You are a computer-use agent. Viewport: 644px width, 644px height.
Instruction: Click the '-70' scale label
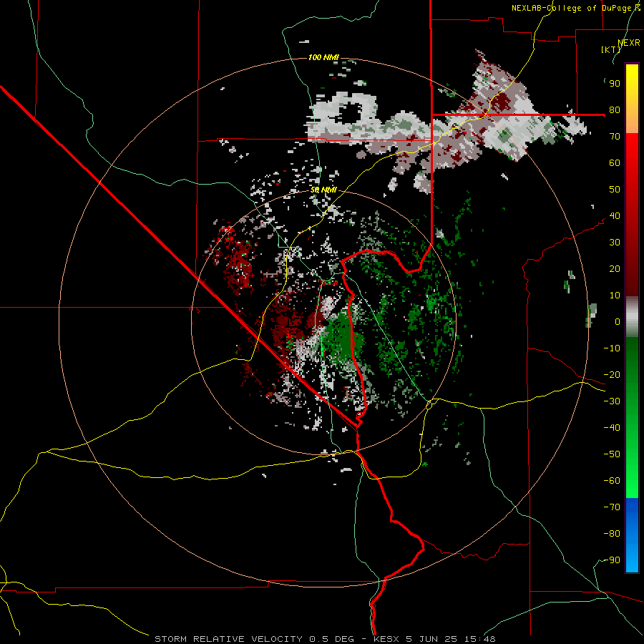[612, 507]
